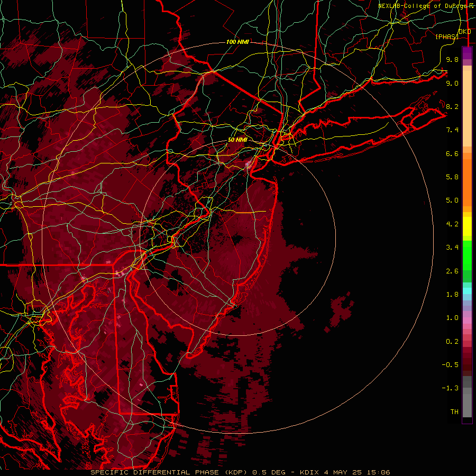Click the "7.4" scale value
The height and width of the screenshot is (476, 476).
click(452, 130)
